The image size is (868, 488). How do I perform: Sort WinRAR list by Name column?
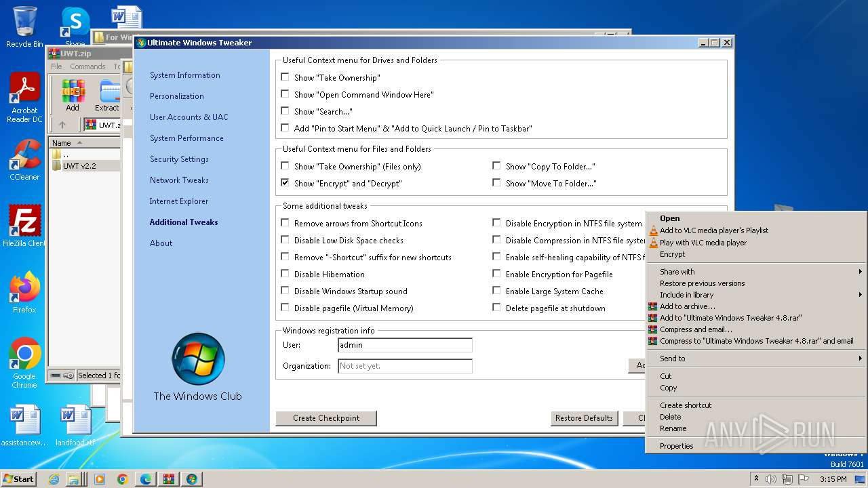tap(83, 143)
